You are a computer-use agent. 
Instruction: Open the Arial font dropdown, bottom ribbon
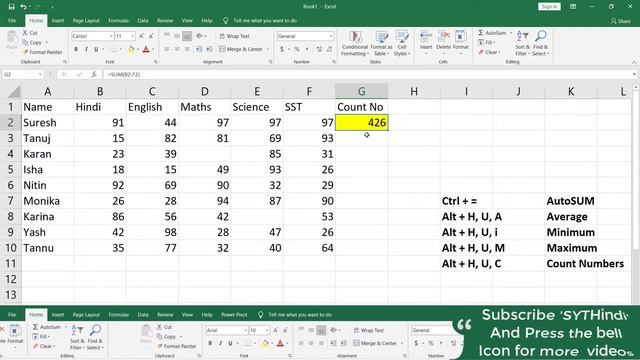point(245,330)
